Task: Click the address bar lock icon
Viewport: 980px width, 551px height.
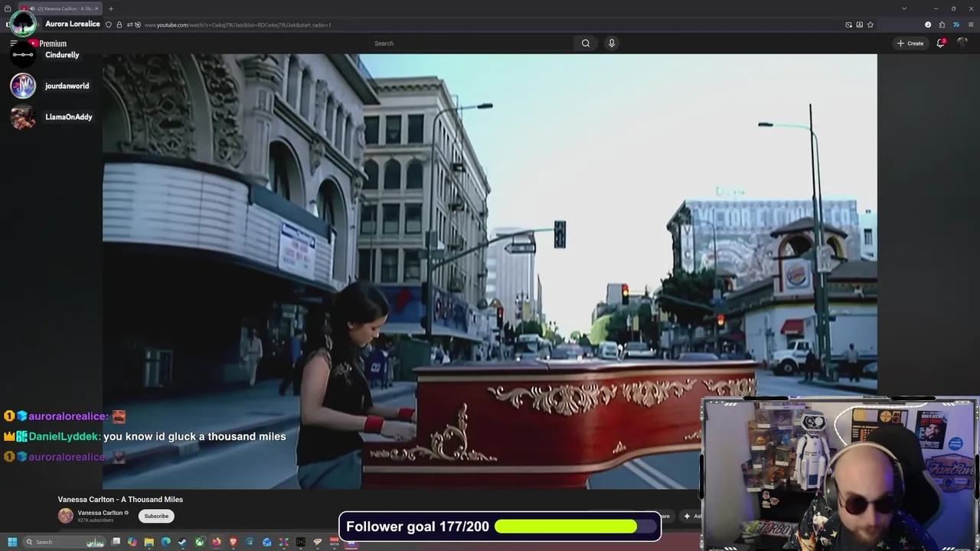Action: [x=119, y=24]
